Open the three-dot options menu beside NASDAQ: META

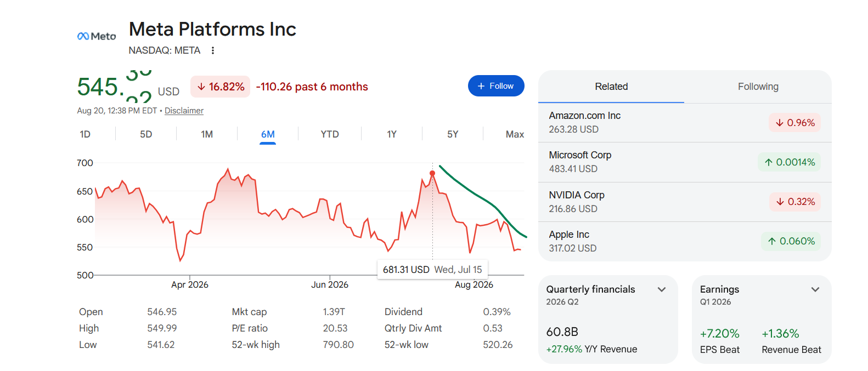click(213, 50)
